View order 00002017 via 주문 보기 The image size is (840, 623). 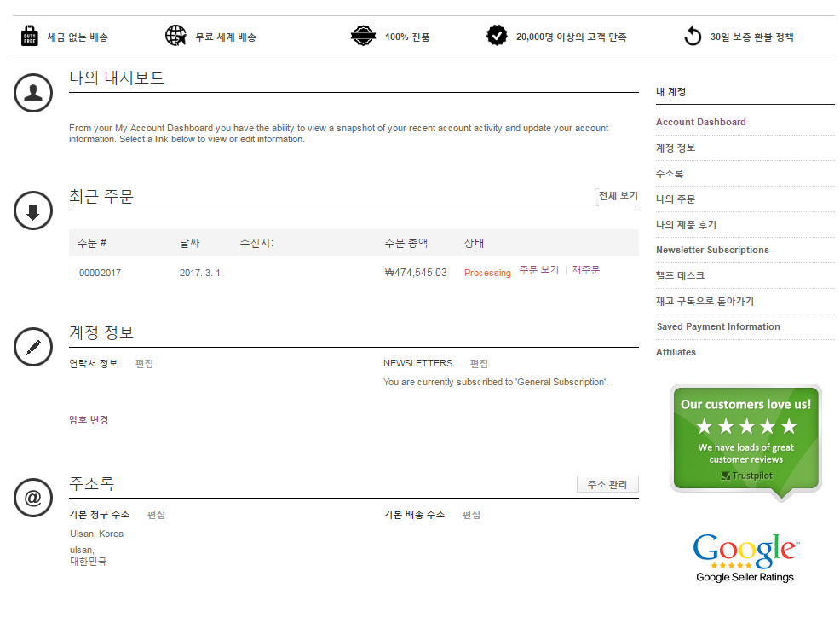pos(538,270)
